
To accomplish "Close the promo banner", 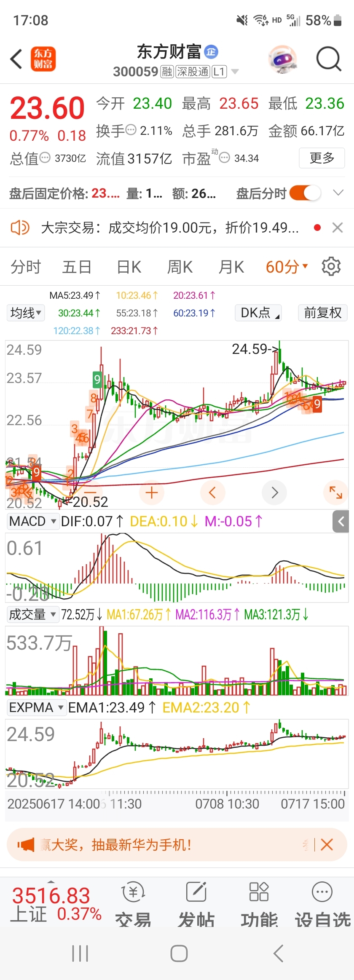I will pyautogui.click(x=327, y=844).
